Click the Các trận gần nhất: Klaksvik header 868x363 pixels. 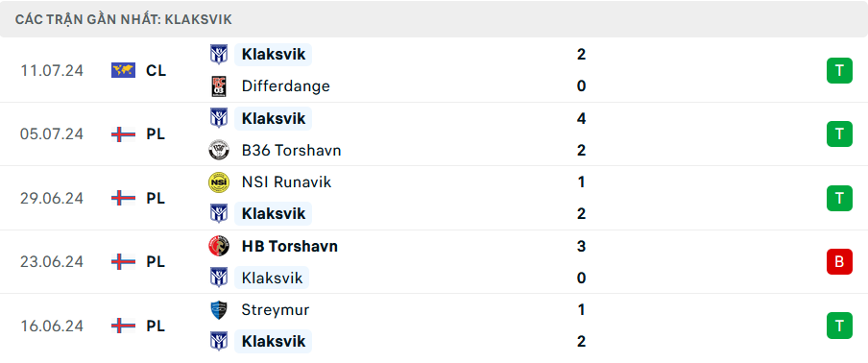(x=124, y=20)
